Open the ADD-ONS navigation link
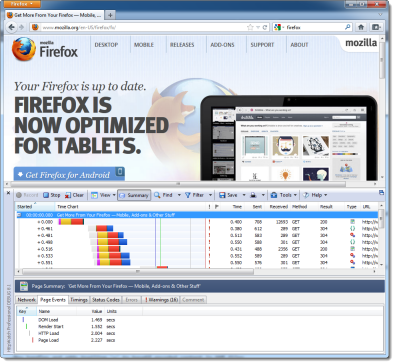The height and width of the screenshot is (364, 395). pos(222,45)
